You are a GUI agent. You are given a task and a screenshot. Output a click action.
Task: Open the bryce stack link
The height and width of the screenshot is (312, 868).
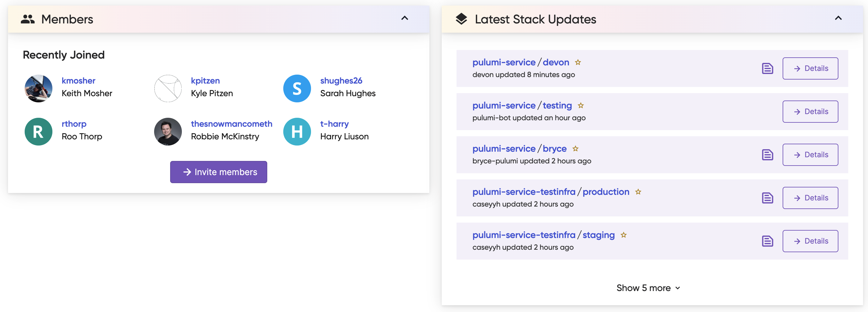[x=555, y=149]
